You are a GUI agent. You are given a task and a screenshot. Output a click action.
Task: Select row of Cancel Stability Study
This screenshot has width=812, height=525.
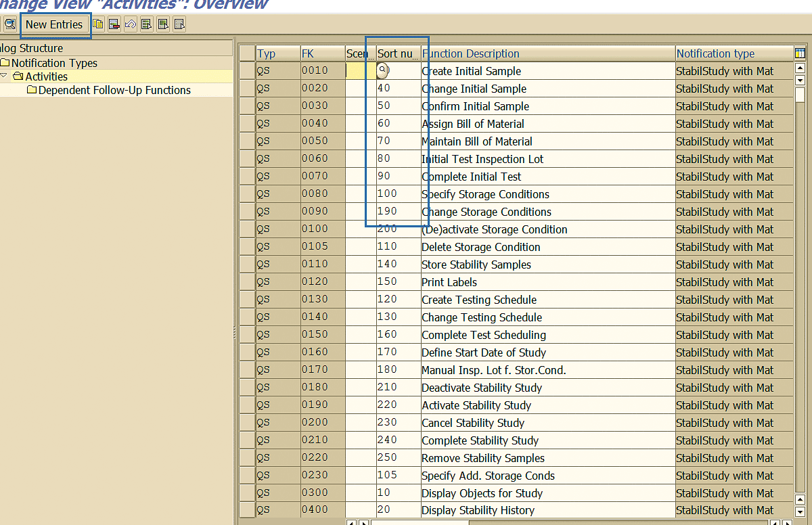247,423
